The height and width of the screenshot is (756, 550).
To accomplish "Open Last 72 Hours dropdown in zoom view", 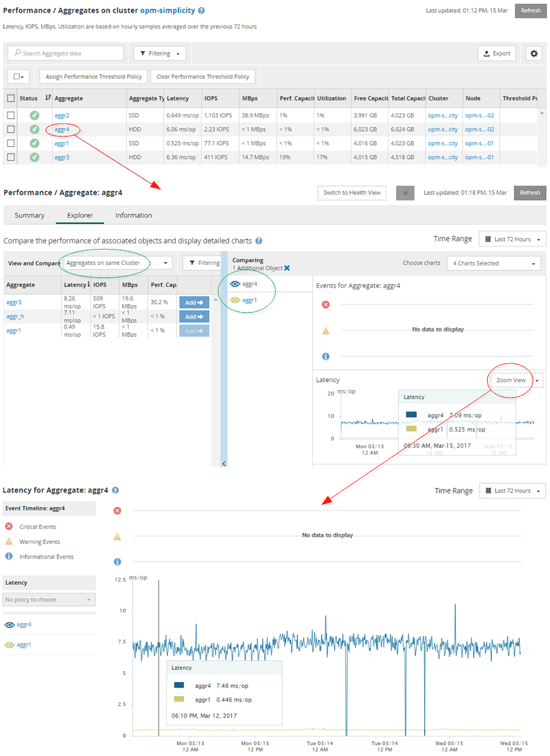I will pyautogui.click(x=512, y=491).
